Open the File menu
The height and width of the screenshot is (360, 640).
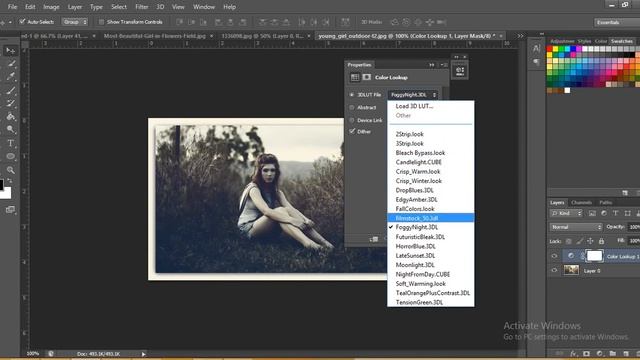click(x=12, y=7)
